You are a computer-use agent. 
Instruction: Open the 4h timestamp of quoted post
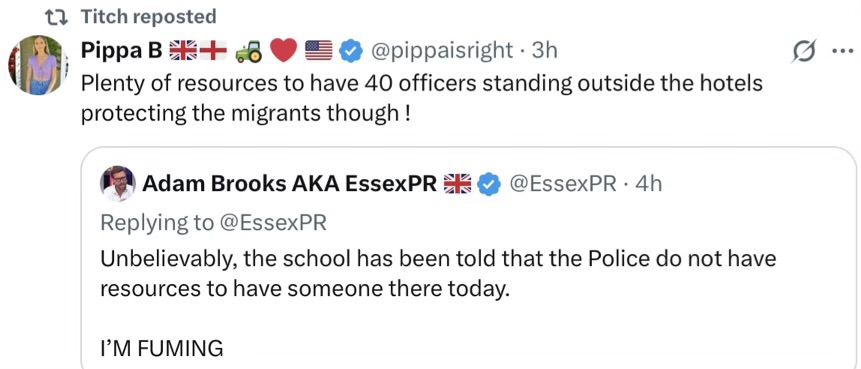click(x=648, y=183)
